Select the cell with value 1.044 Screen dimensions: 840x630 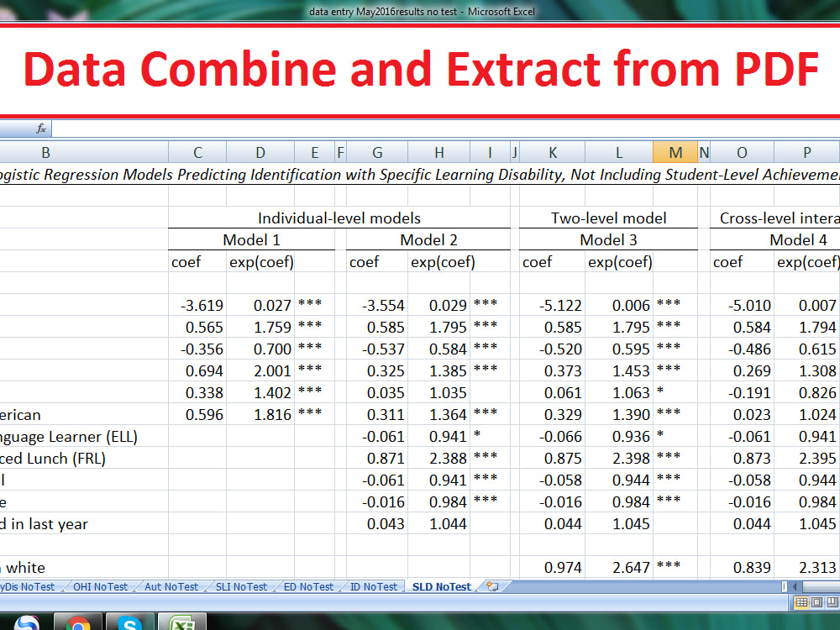438,524
